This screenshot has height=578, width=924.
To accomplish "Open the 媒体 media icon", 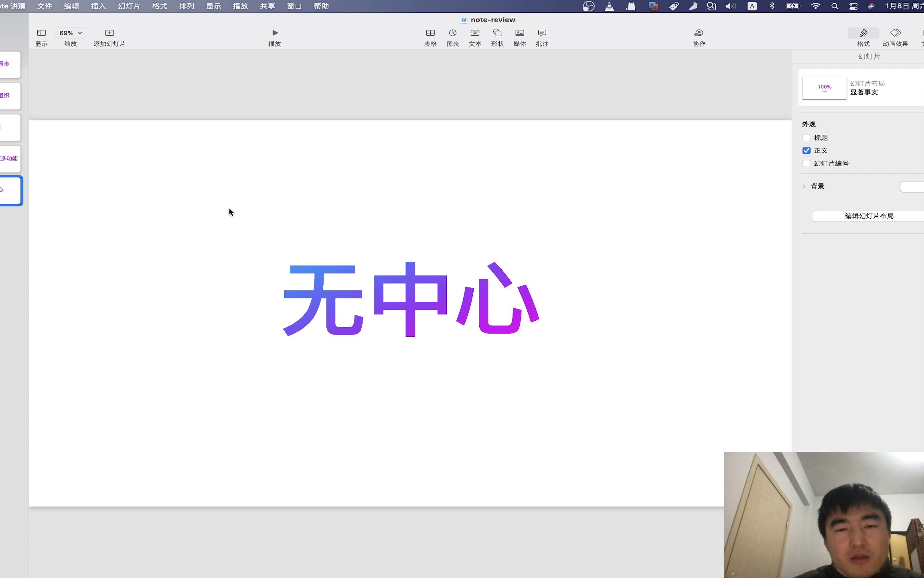I will 520,33.
